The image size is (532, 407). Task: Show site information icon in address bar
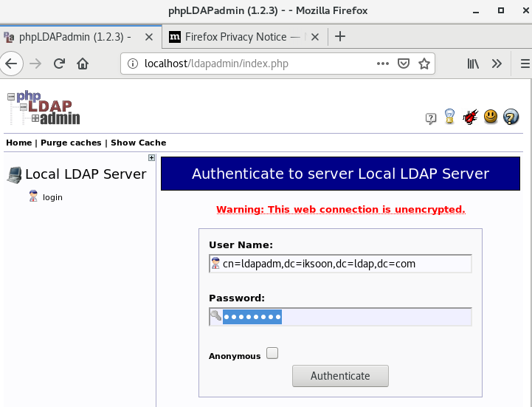pos(133,64)
